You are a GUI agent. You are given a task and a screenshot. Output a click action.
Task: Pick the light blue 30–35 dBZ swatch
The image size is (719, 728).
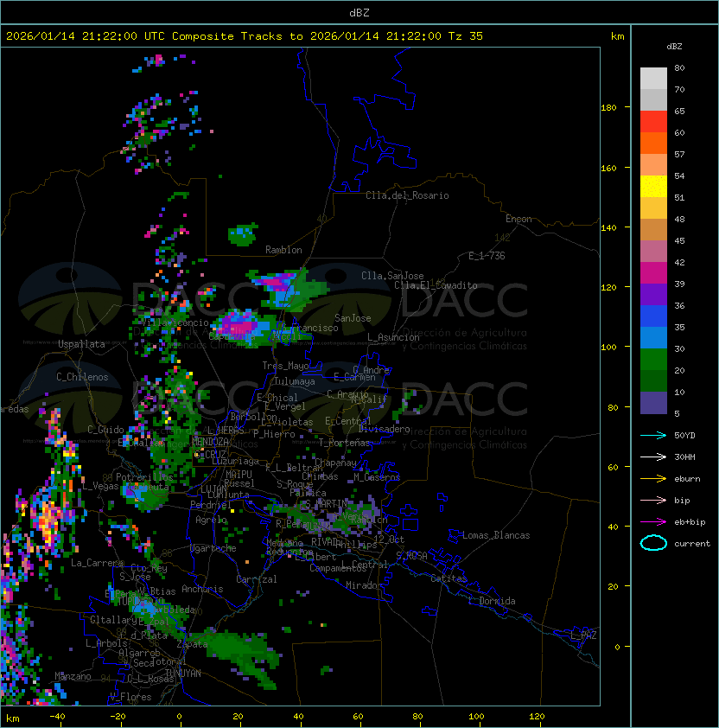coord(653,337)
